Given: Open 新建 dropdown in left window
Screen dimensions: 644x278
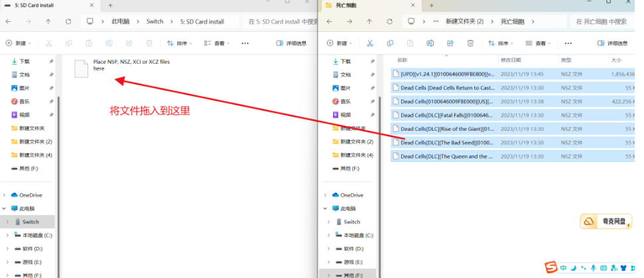Looking at the screenshot, I should point(18,43).
